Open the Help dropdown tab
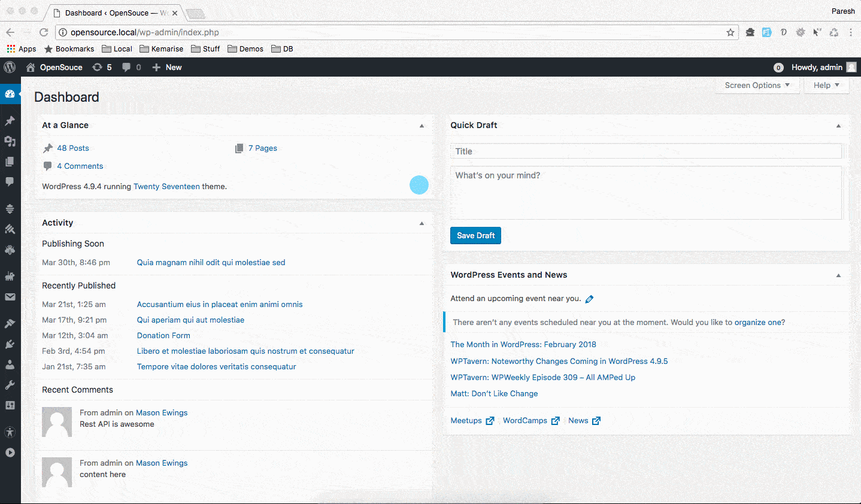This screenshot has width=861, height=504. coord(826,86)
